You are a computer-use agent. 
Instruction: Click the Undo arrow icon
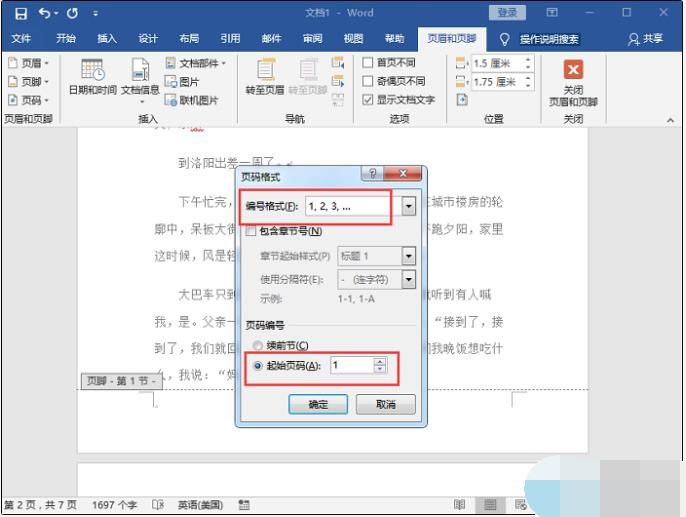[x=45, y=13]
